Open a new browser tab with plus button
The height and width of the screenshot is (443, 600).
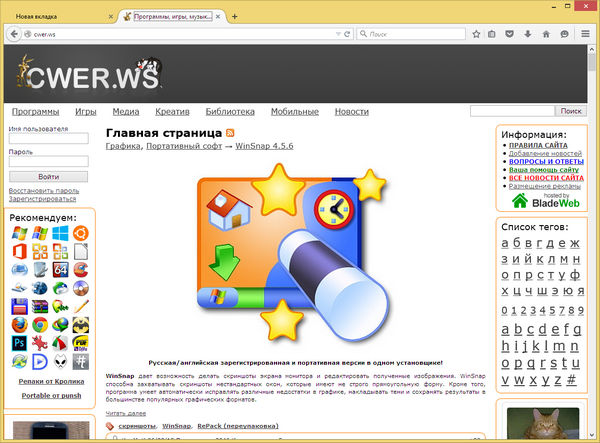(x=235, y=16)
